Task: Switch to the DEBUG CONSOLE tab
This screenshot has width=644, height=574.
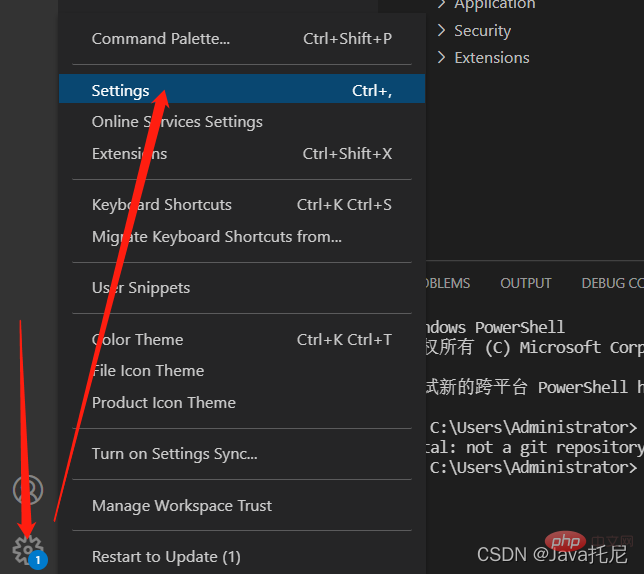Action: [x=612, y=283]
